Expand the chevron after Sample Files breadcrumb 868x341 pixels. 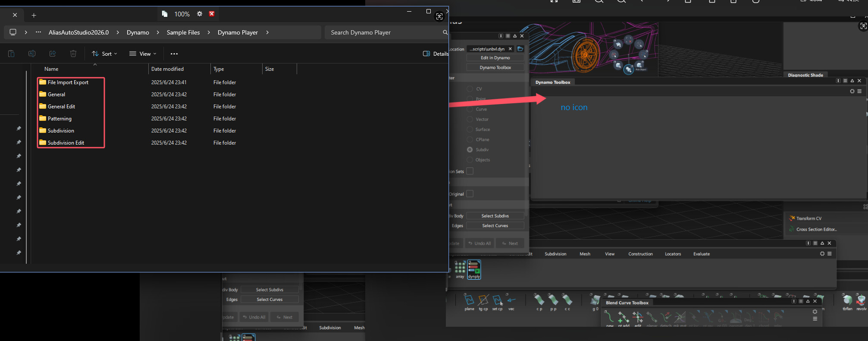(209, 32)
